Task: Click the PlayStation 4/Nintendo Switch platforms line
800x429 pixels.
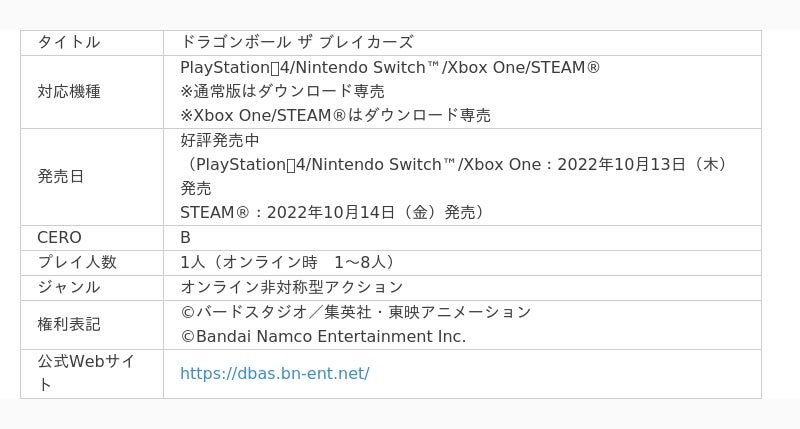Action: [x=389, y=68]
